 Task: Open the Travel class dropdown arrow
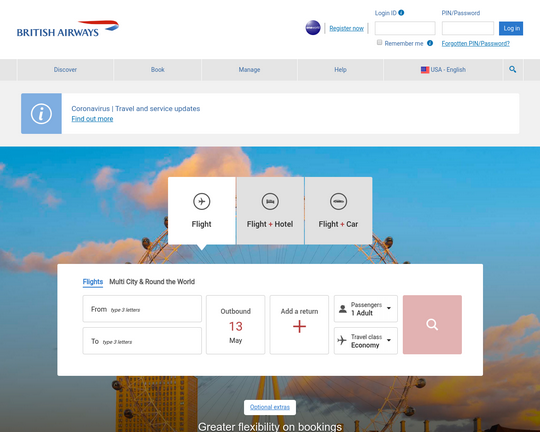(x=389, y=340)
